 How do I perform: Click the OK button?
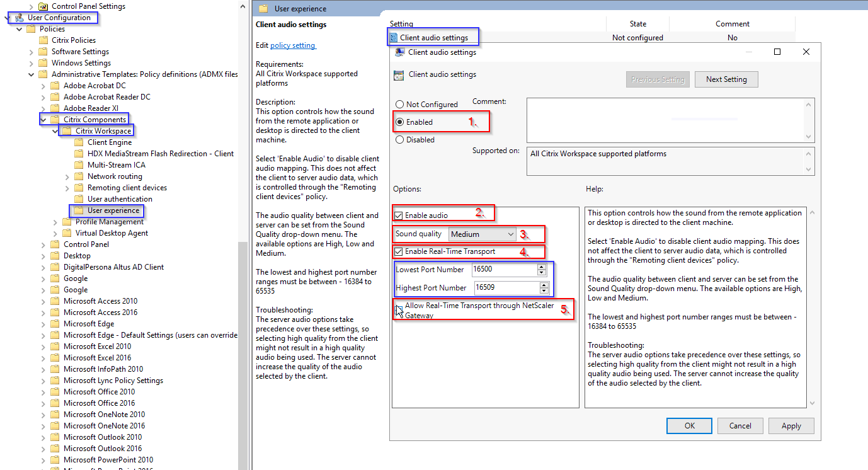coord(689,426)
